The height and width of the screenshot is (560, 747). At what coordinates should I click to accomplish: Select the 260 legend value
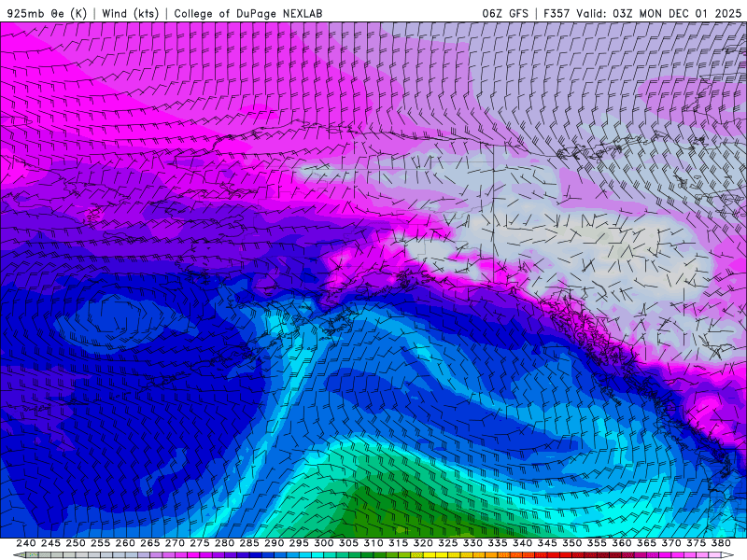125,543
